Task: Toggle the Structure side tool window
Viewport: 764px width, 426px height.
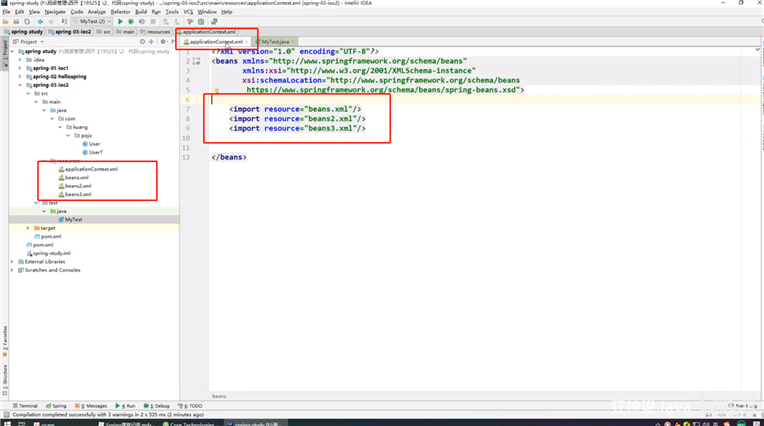Action: 5,380
